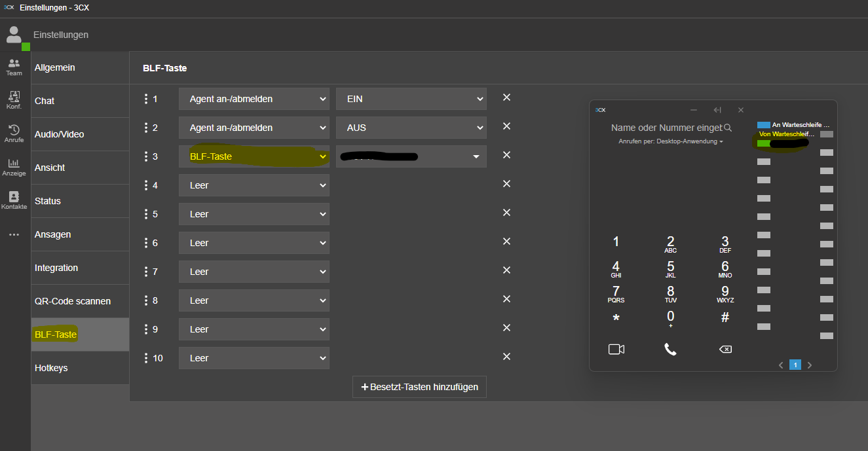Image resolution: width=868 pixels, height=451 pixels.
Task: Open the Konf. conference icon
Action: pos(14,100)
